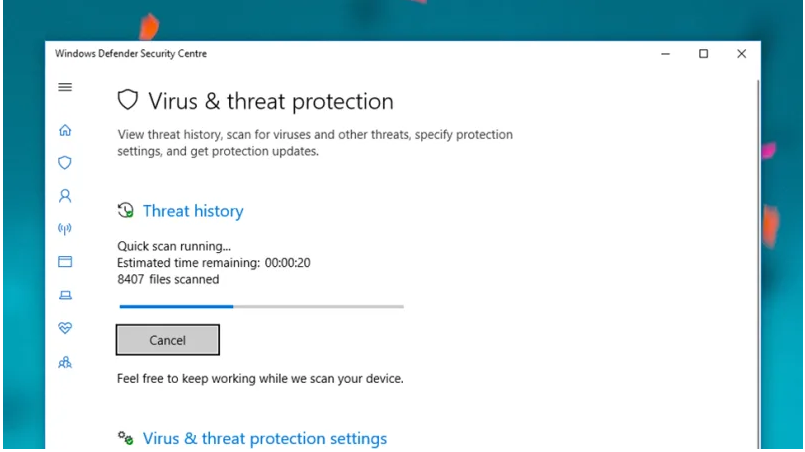Viewport: 805px width, 452px height.
Task: Open App & browser control icon
Action: 65,261
